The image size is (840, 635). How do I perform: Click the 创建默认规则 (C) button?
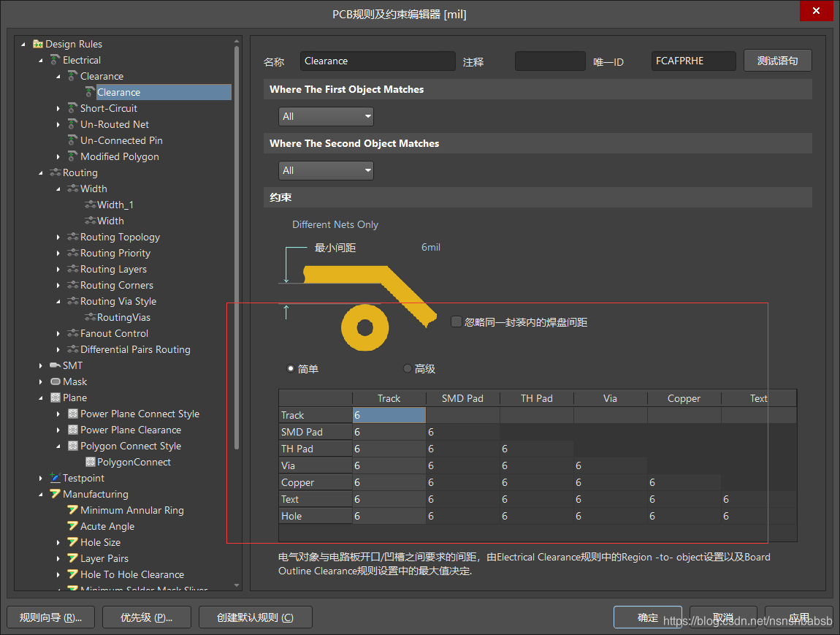[x=255, y=617]
